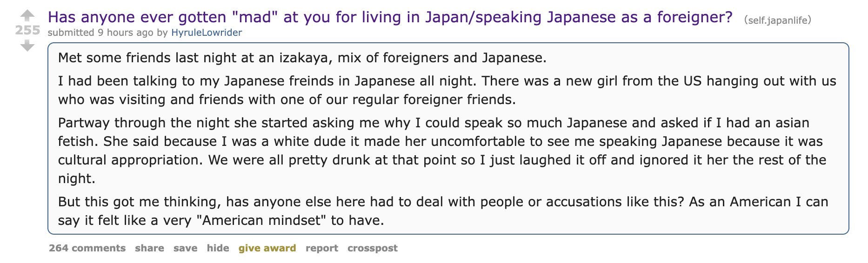The width and height of the screenshot is (868, 263).
Task: Click the paragraph mentioning the izakaya
Action: point(302,58)
